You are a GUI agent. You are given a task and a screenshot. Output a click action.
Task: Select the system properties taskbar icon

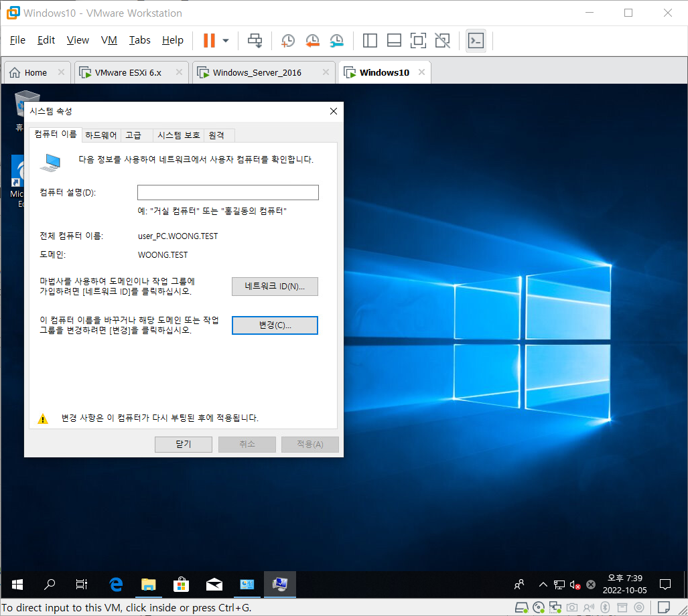280,584
